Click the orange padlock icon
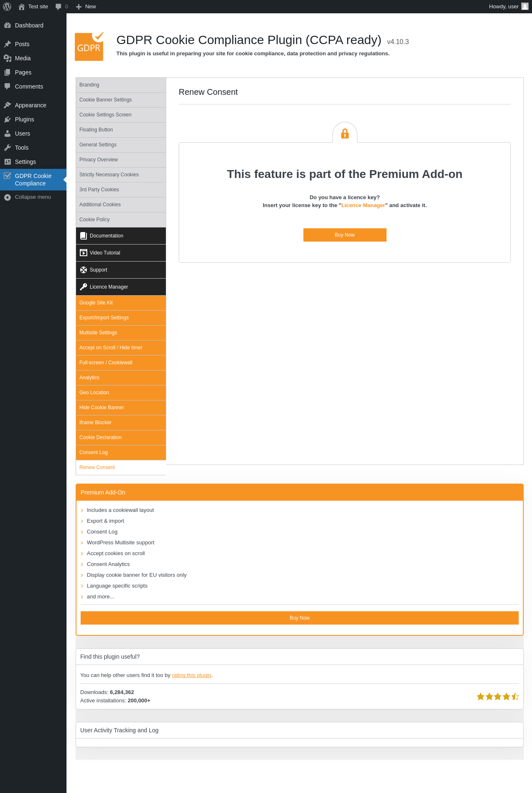The height and width of the screenshot is (793, 532). [x=345, y=134]
